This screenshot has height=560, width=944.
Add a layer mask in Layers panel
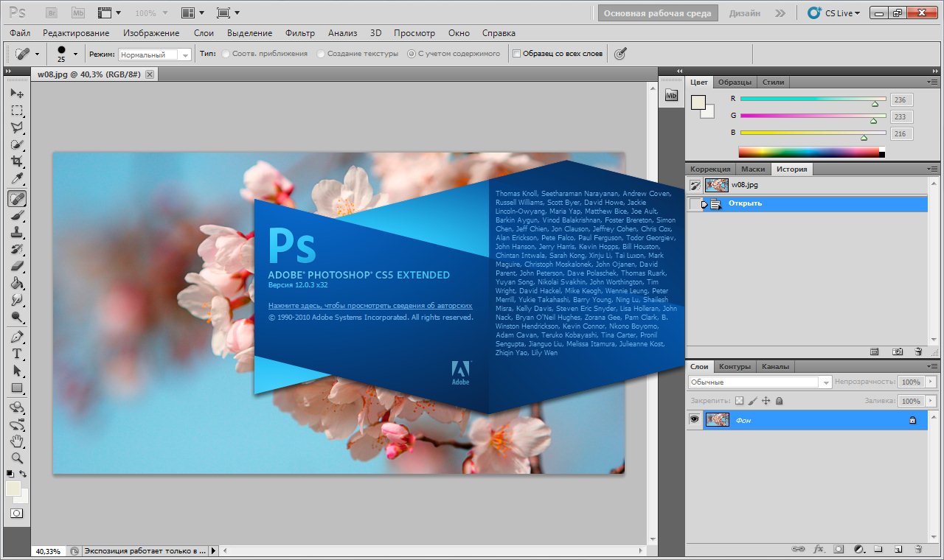(x=839, y=549)
